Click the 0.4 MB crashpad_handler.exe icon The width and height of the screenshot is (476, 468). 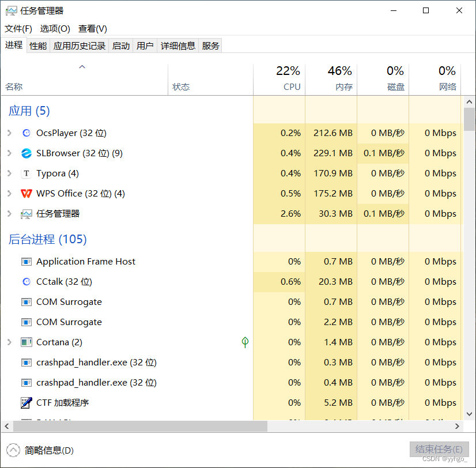click(27, 383)
